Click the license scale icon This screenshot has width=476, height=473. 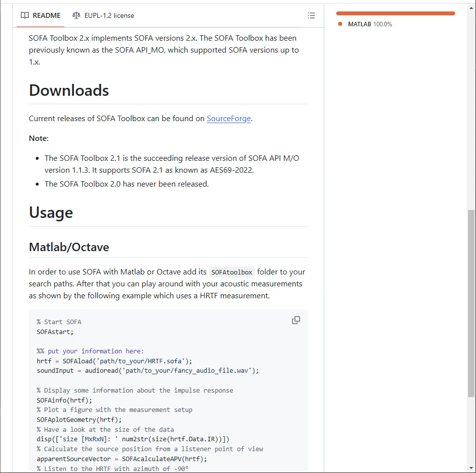(x=76, y=15)
